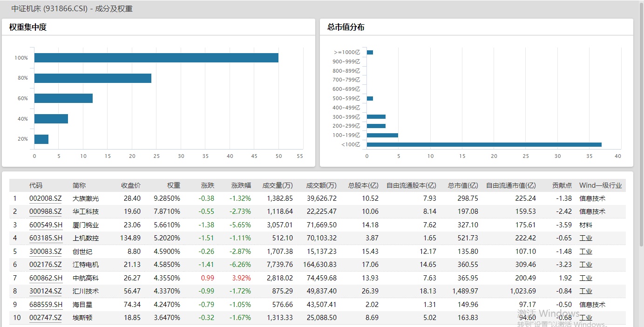Sort by 涨跌幅 column header
The width and height of the screenshot is (644, 327).
pyautogui.click(x=241, y=185)
